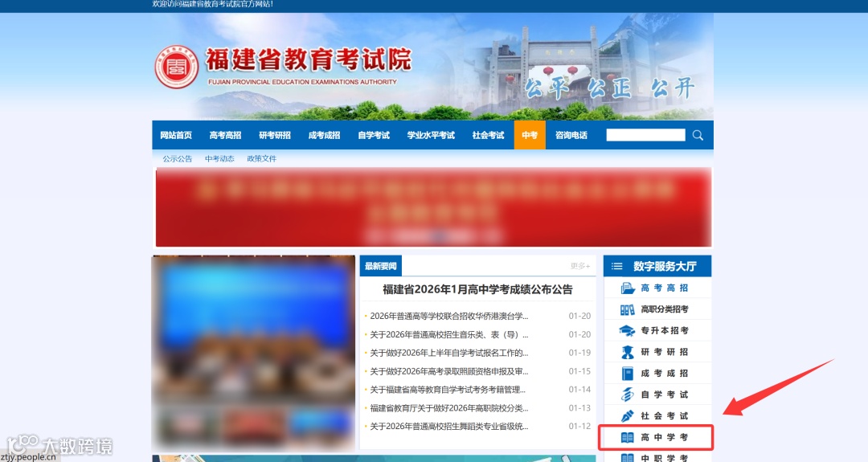Open headline 福建省2026年1月高中学考成绩公布公告
The height and width of the screenshot is (462, 868).
point(477,289)
